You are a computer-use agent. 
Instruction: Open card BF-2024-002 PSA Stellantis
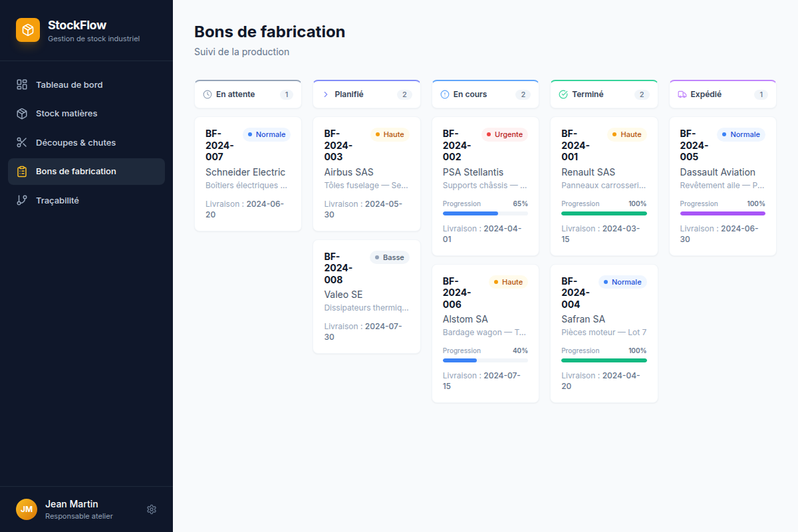[x=485, y=186]
